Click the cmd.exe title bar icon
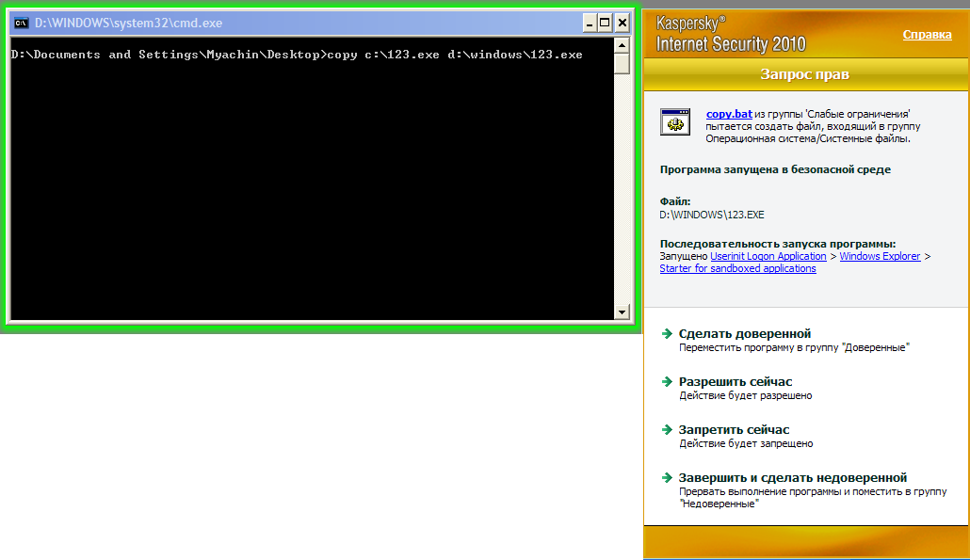 tap(21, 24)
